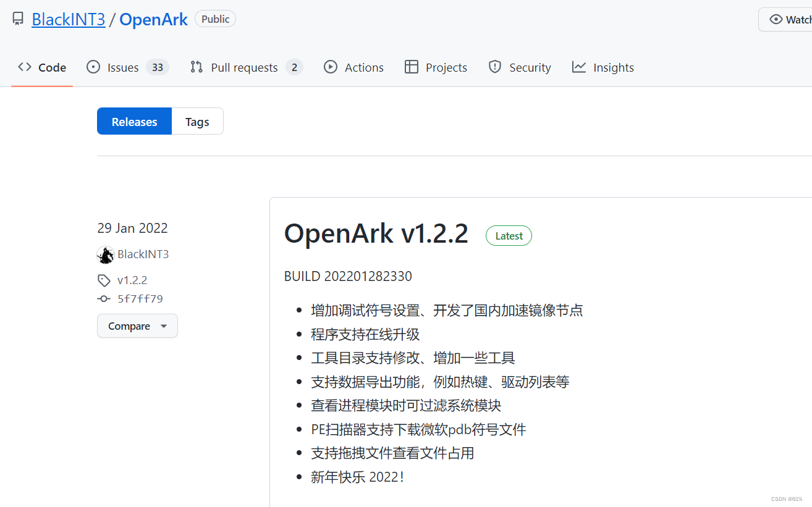Click the eye icon in Watch button
The width and height of the screenshot is (812, 507).
pos(776,20)
